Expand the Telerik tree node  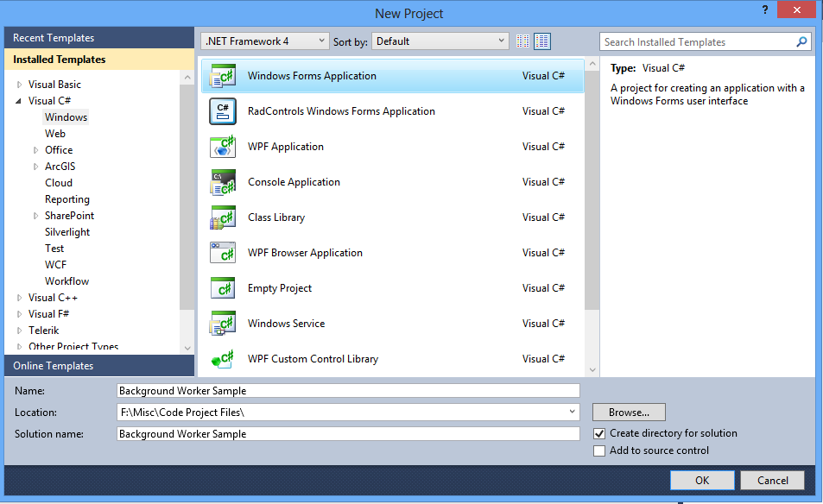click(x=19, y=331)
